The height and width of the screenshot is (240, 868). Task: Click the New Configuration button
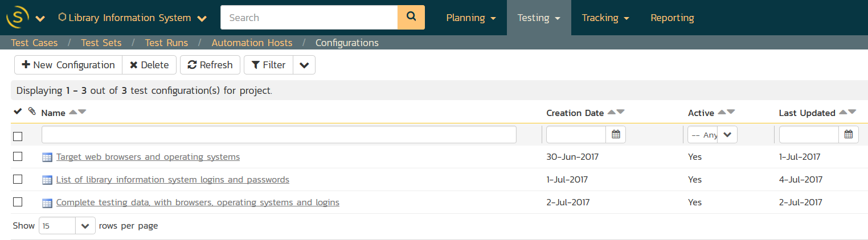(x=68, y=65)
